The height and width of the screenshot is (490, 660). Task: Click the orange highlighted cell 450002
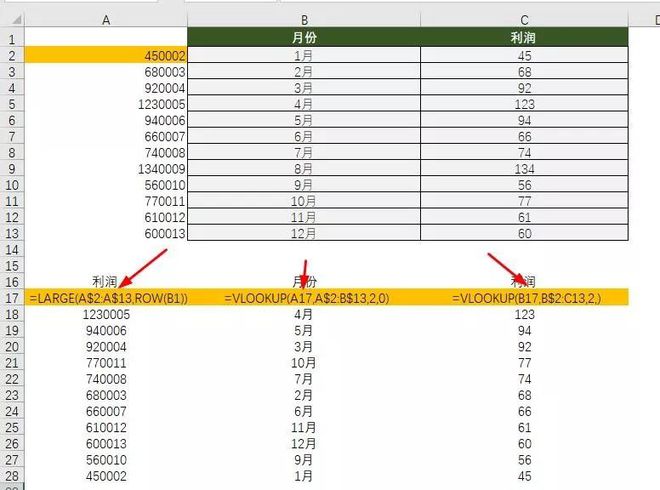105,56
